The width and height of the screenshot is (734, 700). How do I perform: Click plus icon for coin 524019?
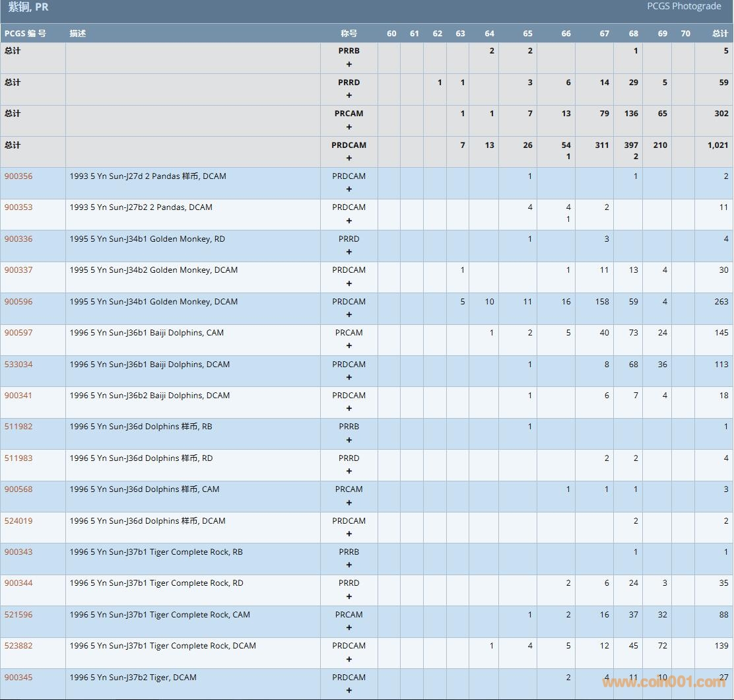(x=349, y=534)
